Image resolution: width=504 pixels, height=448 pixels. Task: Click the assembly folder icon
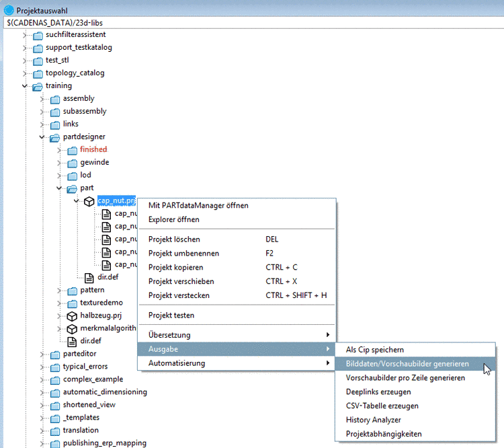55,99
